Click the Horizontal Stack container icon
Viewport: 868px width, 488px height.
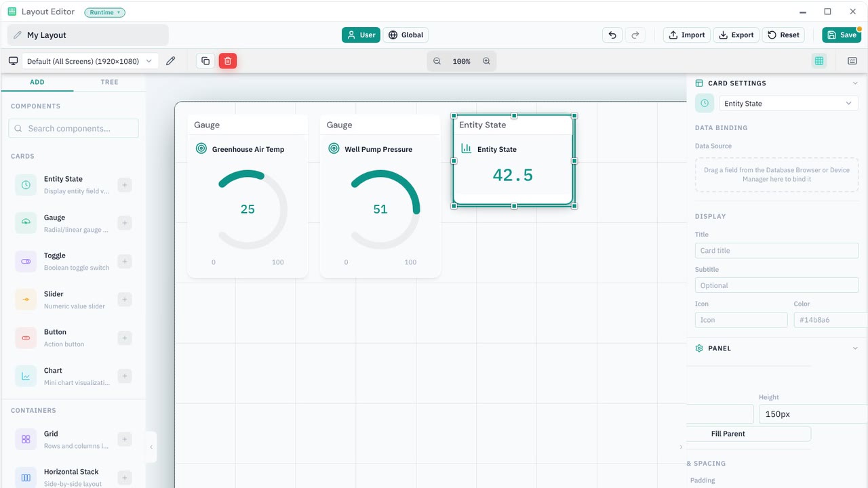click(26, 477)
